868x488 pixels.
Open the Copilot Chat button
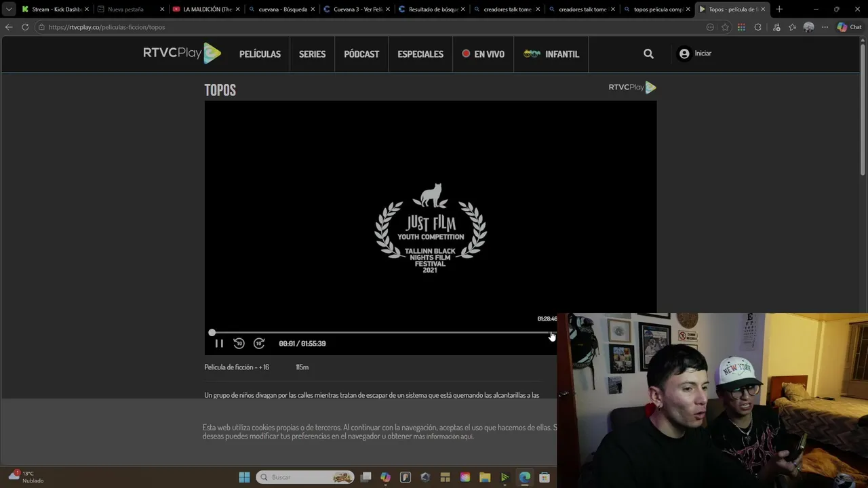(849, 27)
